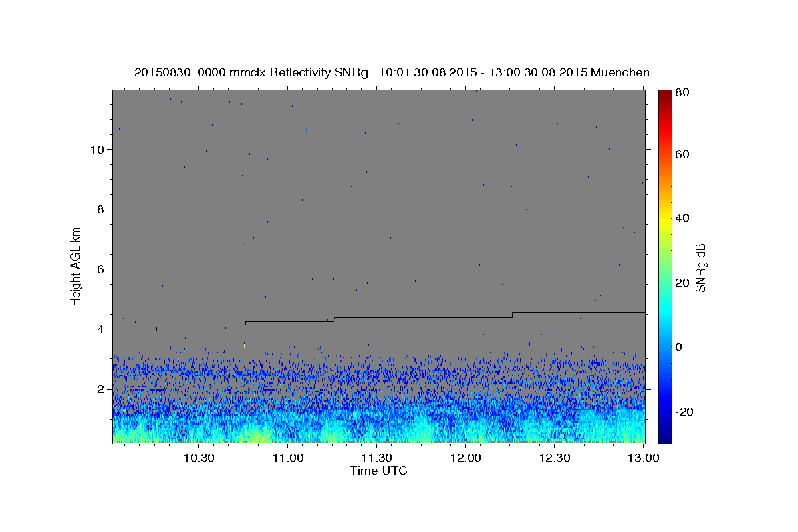
Task: Click the colorbar value -20
Action: 684,412
